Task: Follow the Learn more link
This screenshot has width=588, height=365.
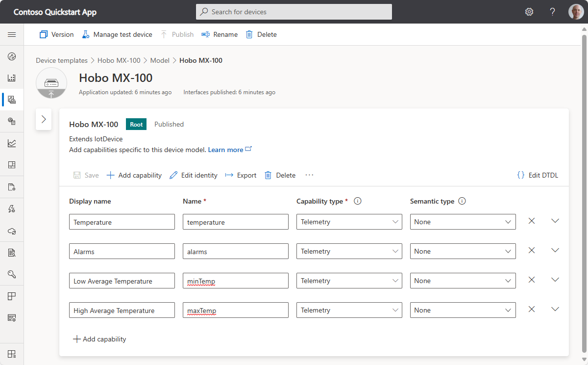Action: [x=225, y=150]
